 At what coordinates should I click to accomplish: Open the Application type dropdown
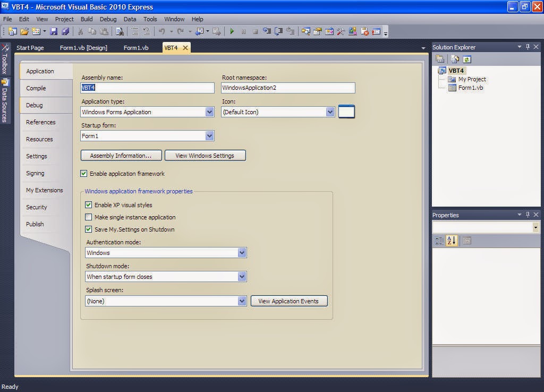[210, 112]
